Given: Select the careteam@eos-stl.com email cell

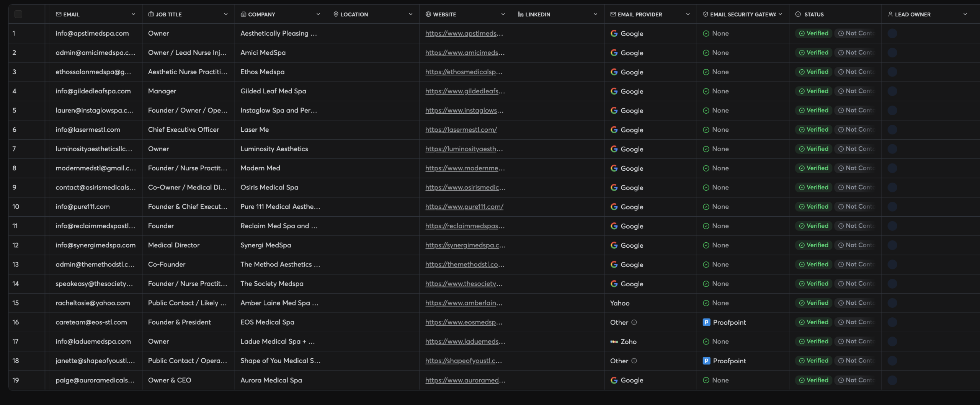Looking at the screenshot, I should pos(96,322).
